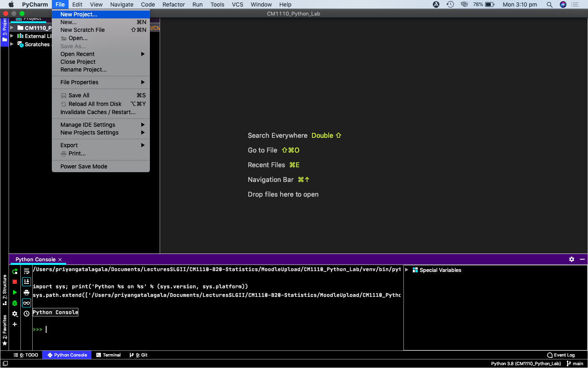Open tool window gear options
This screenshot has width=588, height=368.
point(572,259)
